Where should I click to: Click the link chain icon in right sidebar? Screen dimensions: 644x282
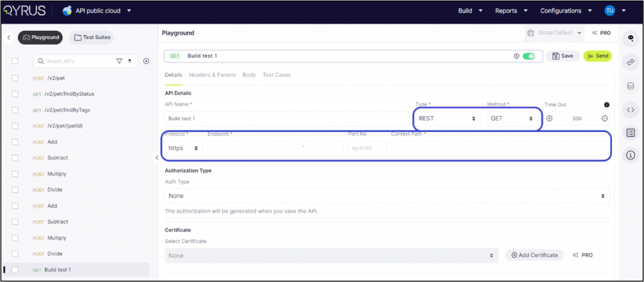click(x=630, y=62)
